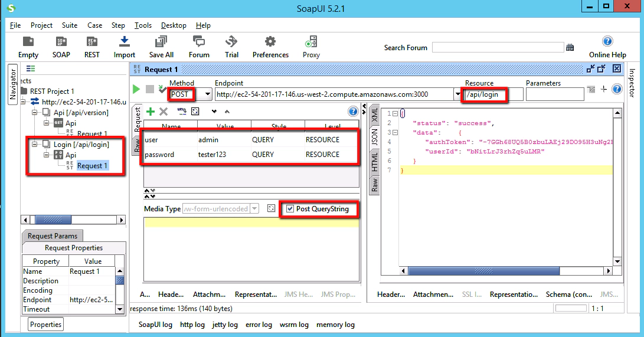Click the Endpoint URL field
This screenshot has height=337, width=644.
pyautogui.click(x=334, y=94)
